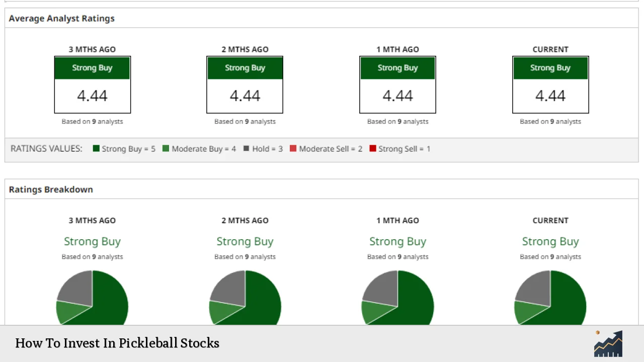Select the 3 MTHS AGO rating box
644x362 pixels.
93,84
